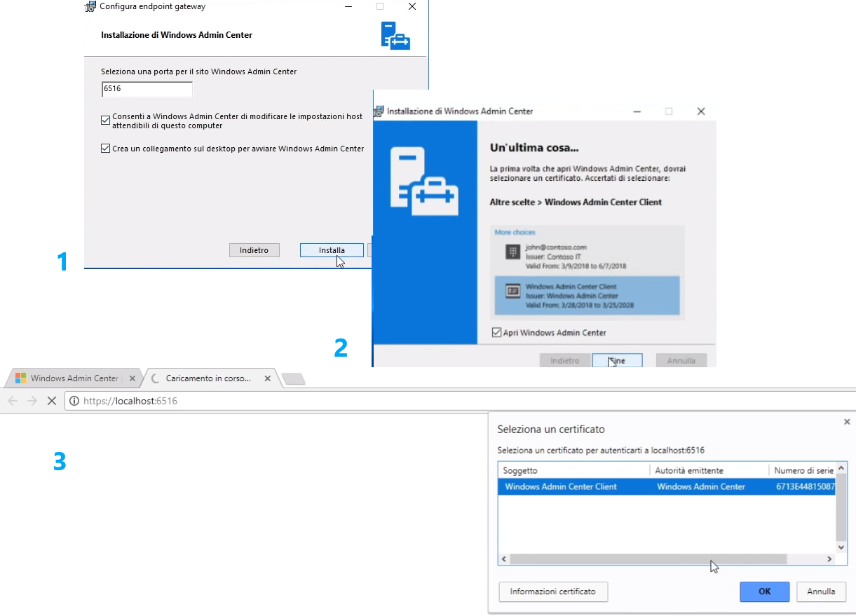Close the Caricamento in corso browser tab
Viewport: 856px width, 616px height.
[x=267, y=378]
